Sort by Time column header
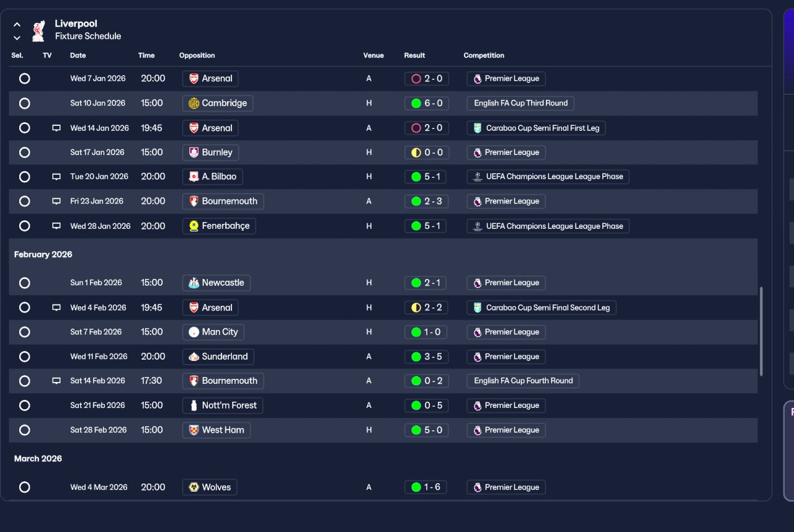Viewport: 794px width, 532px height. (146, 55)
